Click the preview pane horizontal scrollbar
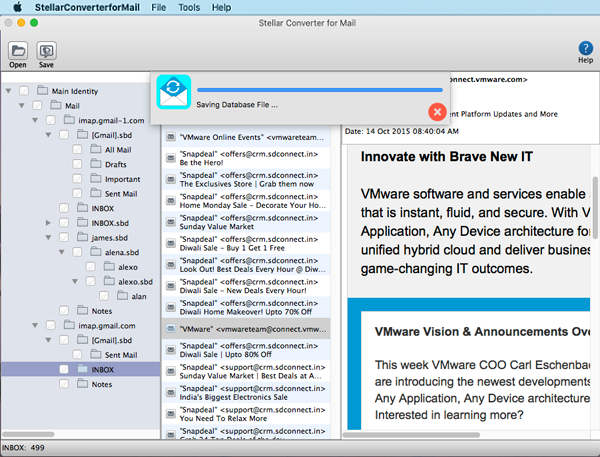 [x=412, y=435]
